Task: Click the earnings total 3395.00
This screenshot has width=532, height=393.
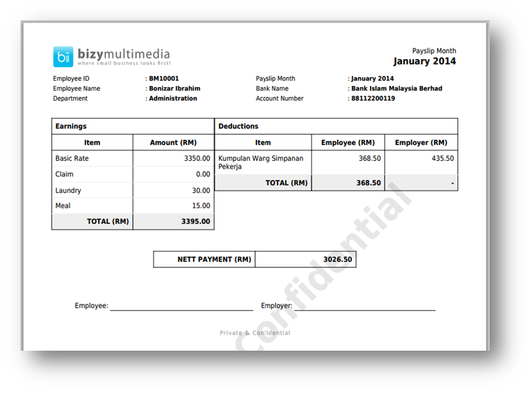Action: click(195, 222)
